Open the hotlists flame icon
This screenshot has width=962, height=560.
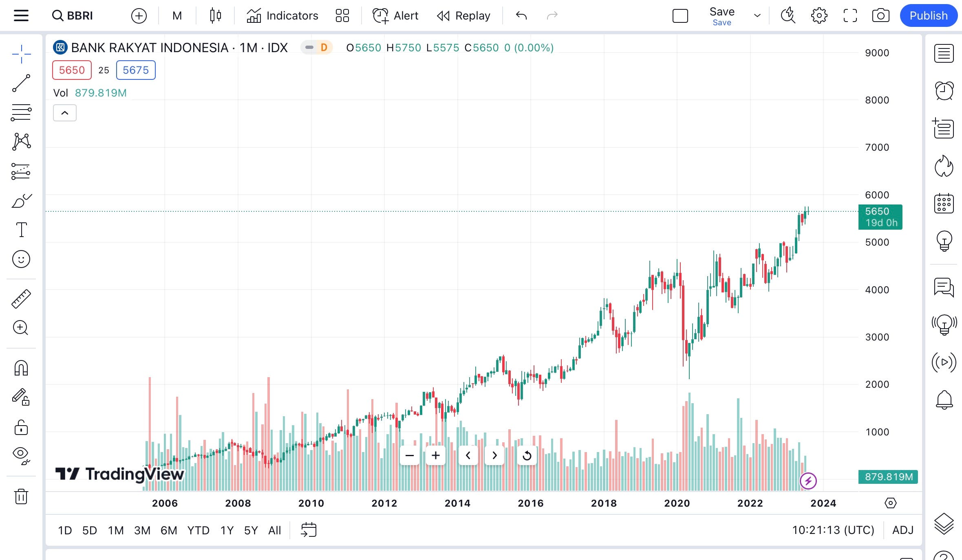click(x=944, y=166)
